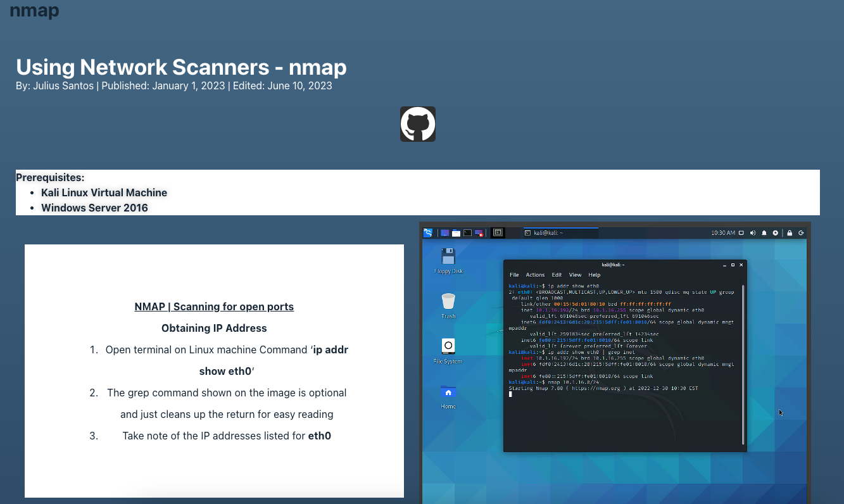Screen dimensions: 844x504
Task: Click the nmap page header title
Action: click(35, 10)
